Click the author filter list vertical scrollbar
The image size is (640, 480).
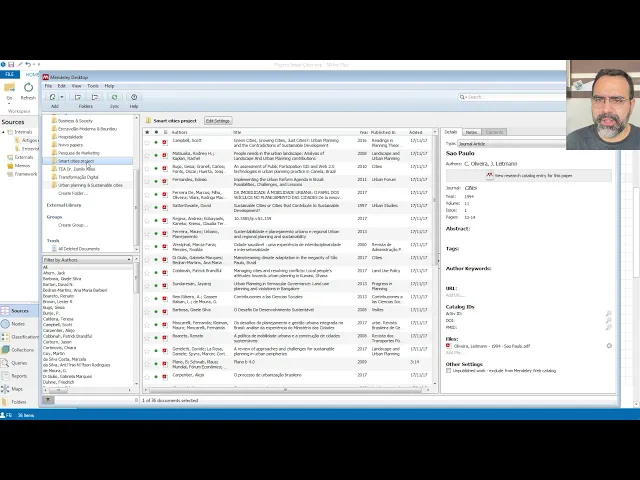136,278
